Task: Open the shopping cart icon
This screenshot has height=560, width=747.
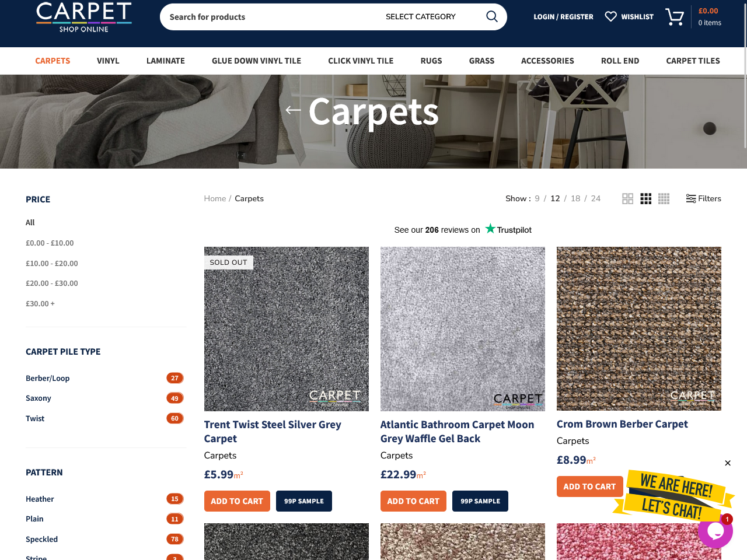Action: point(675,17)
